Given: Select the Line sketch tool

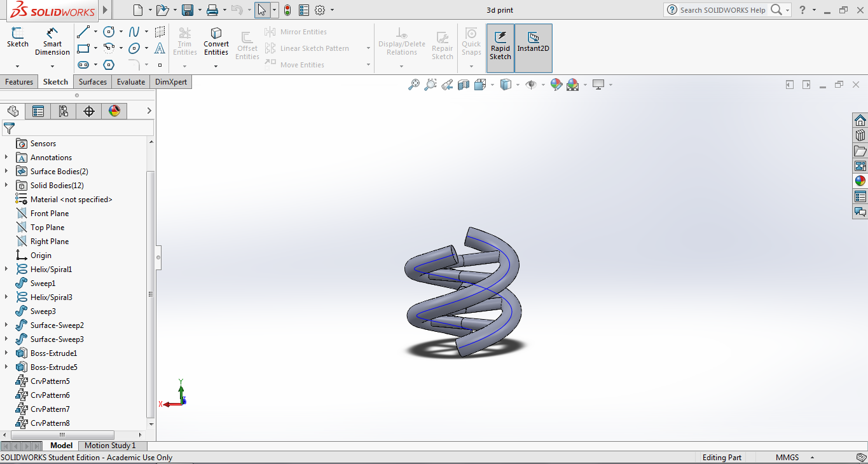Looking at the screenshot, I should [83, 32].
